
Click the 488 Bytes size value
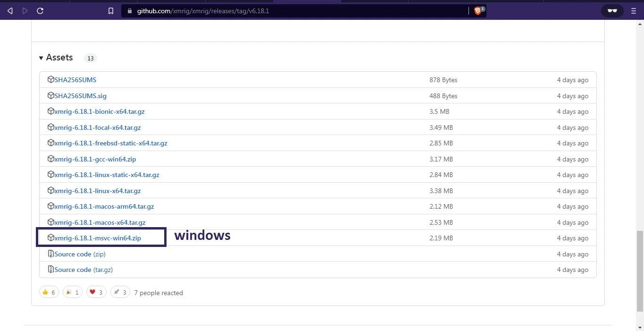click(x=443, y=96)
